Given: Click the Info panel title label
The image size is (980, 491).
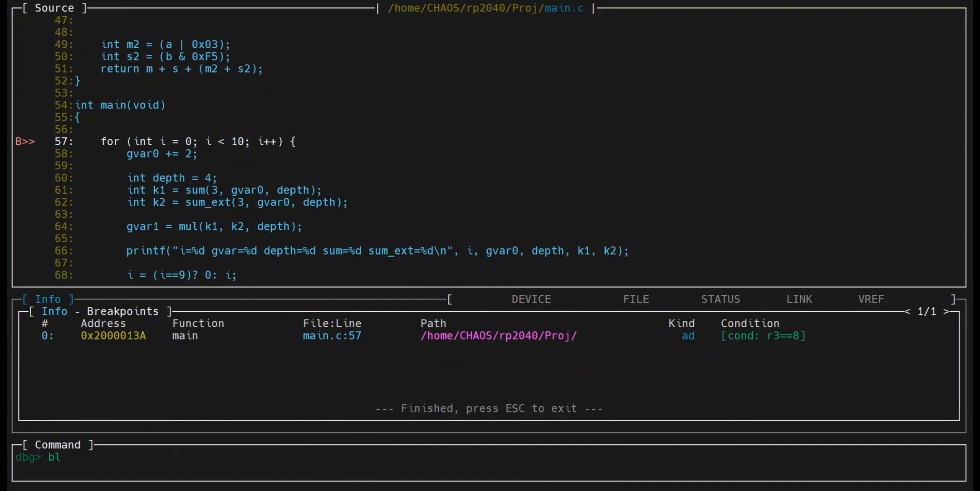Looking at the screenshot, I should 48,300.
